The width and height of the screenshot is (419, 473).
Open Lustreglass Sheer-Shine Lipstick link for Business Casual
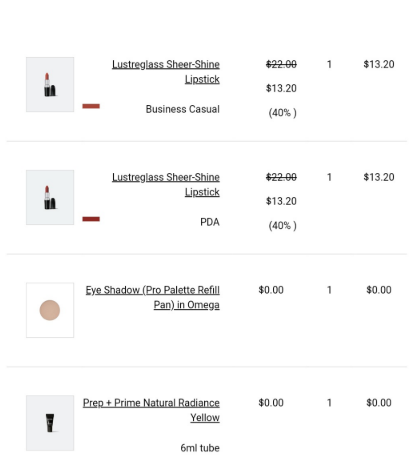tap(166, 72)
